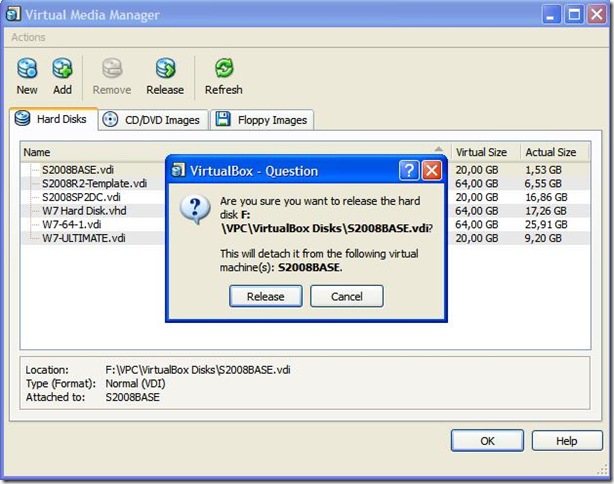Sort by the Actual Size column header
This screenshot has height=484, width=614.
pyautogui.click(x=554, y=152)
